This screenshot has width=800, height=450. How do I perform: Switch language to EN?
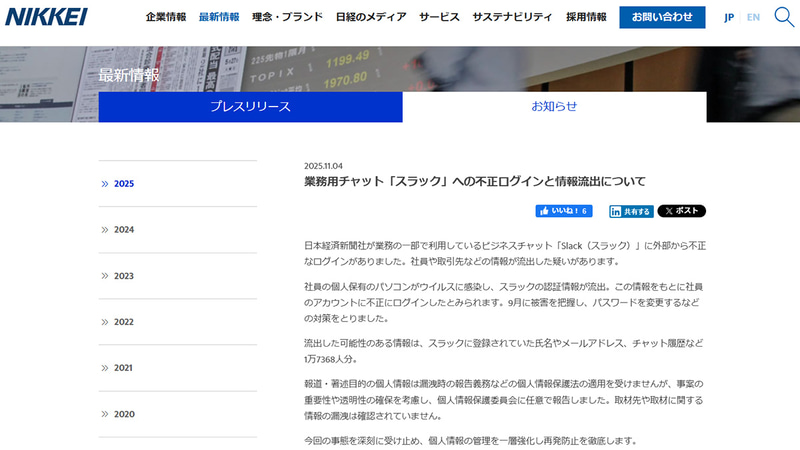point(753,17)
